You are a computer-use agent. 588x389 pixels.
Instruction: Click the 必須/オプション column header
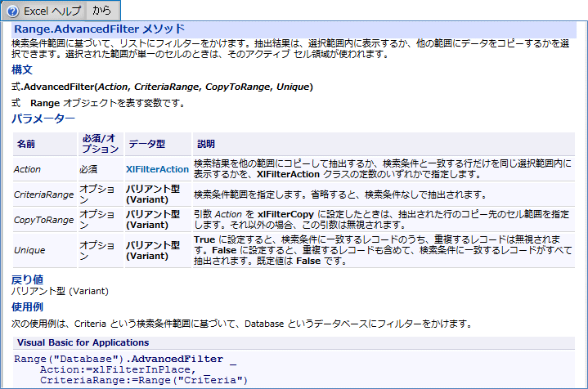(x=101, y=144)
